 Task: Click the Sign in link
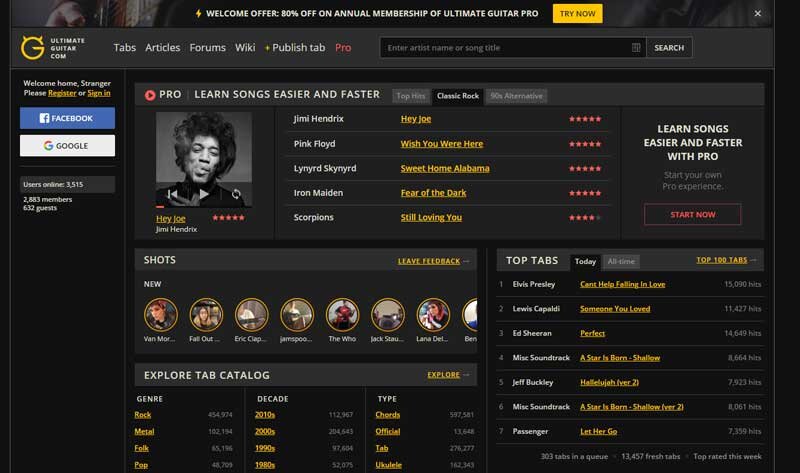[98, 93]
